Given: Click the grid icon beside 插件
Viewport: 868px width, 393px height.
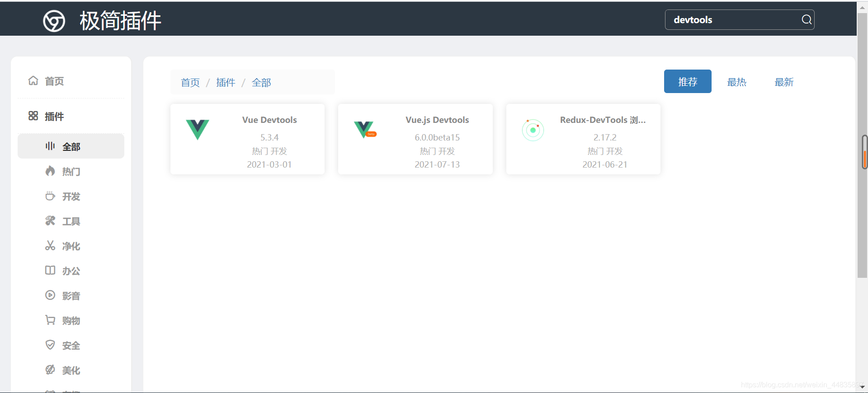Looking at the screenshot, I should (33, 116).
